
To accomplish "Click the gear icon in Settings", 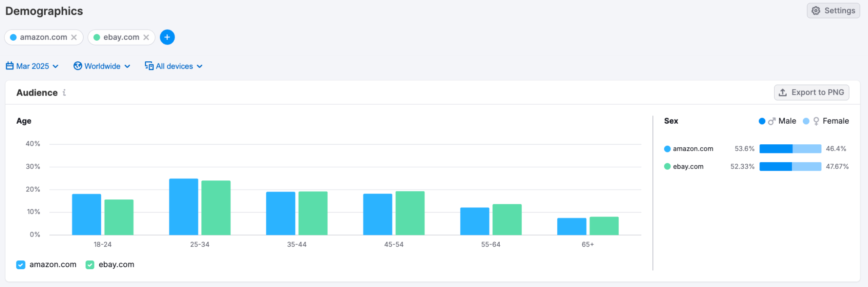I will pos(816,11).
